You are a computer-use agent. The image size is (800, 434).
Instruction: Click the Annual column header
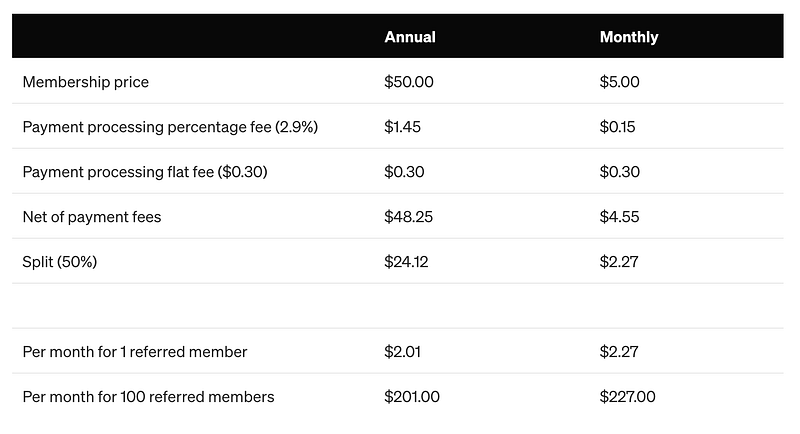click(x=410, y=37)
